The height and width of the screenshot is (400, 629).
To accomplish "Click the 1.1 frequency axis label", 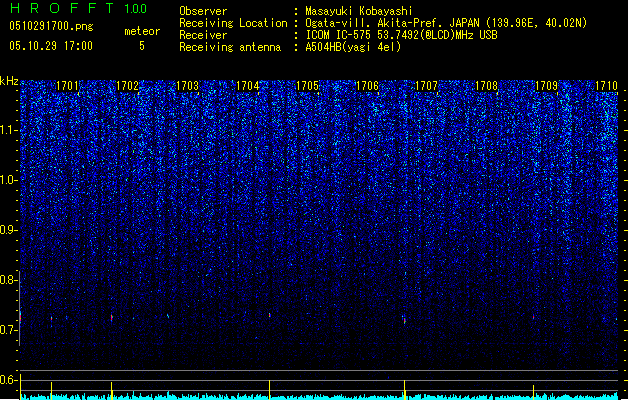I will [x=9, y=130].
